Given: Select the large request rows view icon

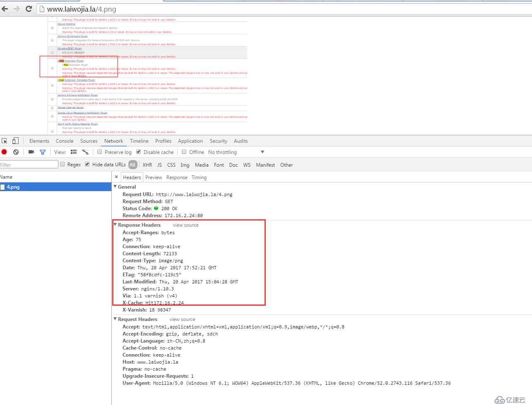Looking at the screenshot, I should point(74,152).
